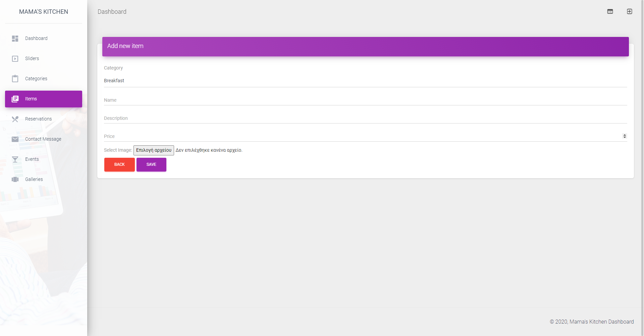Viewport: 644px width, 336px height.
Task: Click the Events cocktail glass icon
Action: pyautogui.click(x=15, y=159)
